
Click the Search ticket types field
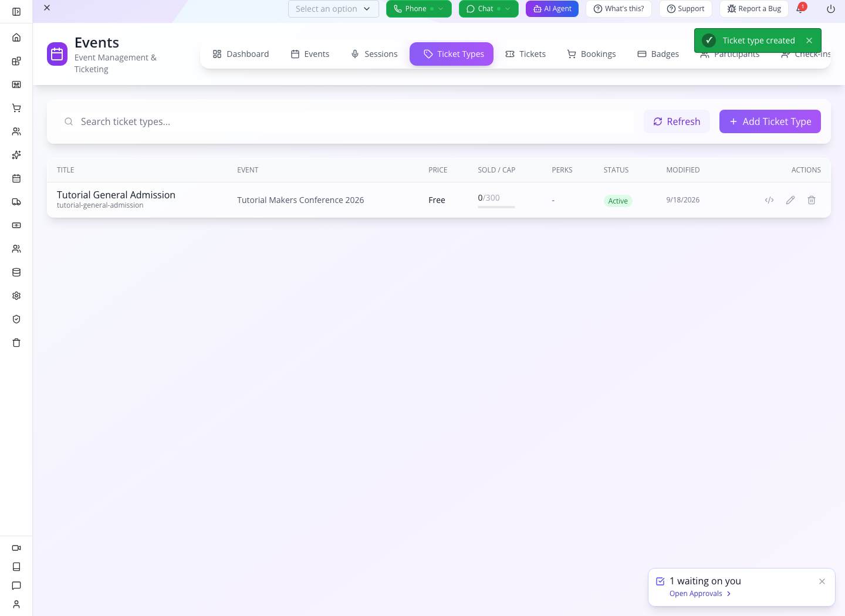[x=346, y=121]
